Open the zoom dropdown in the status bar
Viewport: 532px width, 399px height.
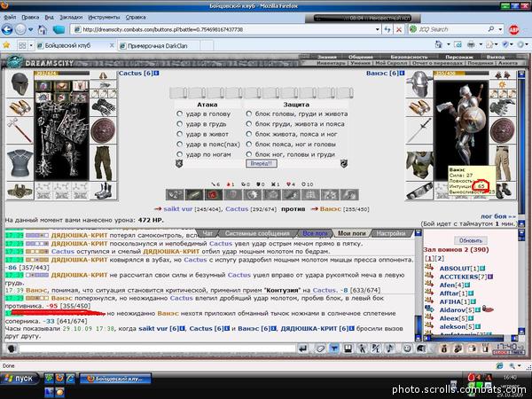coord(519,365)
